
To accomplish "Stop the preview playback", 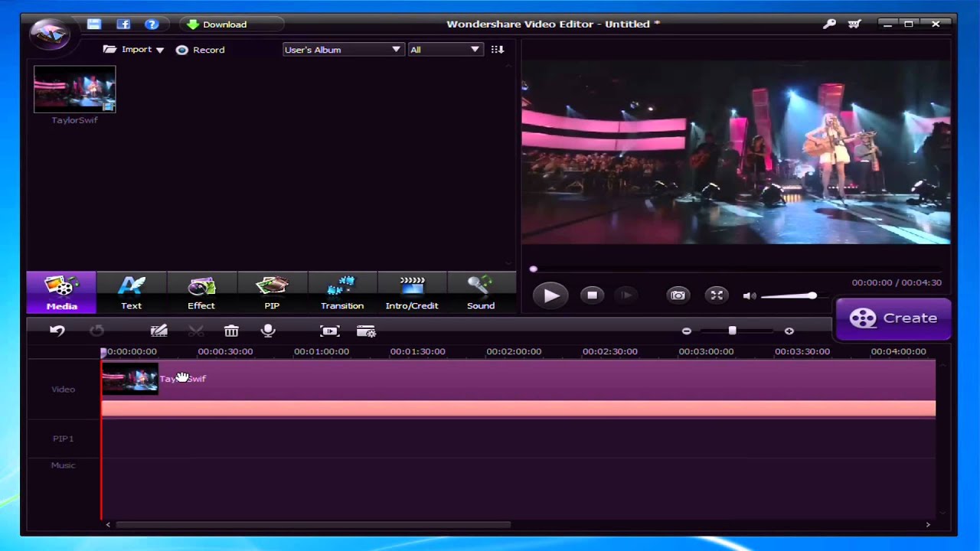I will point(592,295).
